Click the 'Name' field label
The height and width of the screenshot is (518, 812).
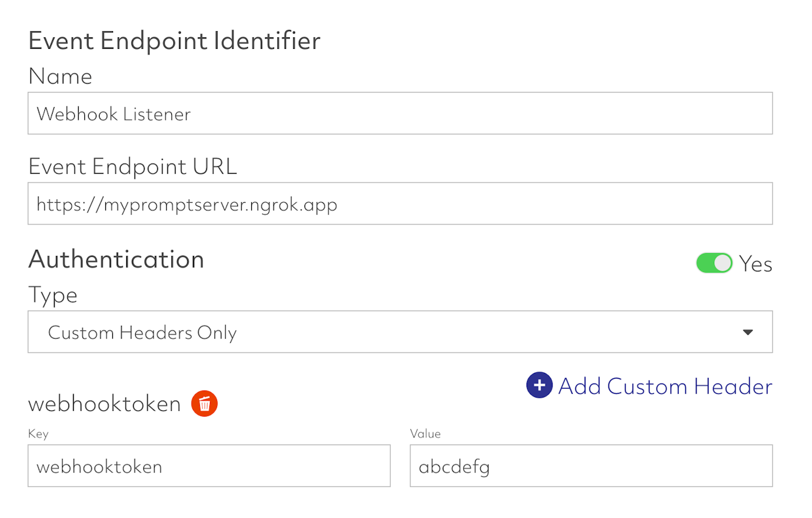[x=60, y=77]
